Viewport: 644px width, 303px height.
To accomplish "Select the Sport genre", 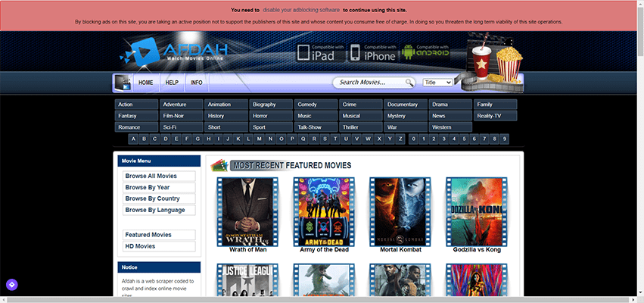I will click(271, 127).
